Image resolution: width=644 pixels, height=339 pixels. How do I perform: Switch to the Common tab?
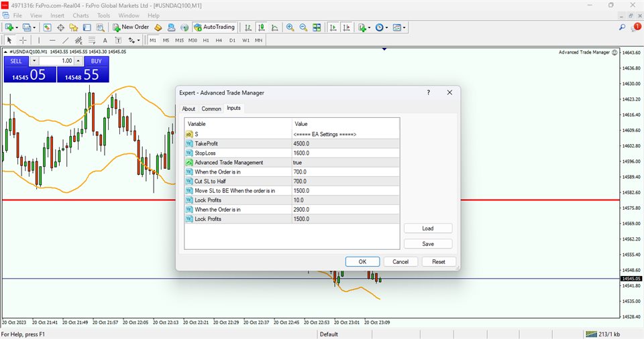pyautogui.click(x=211, y=109)
